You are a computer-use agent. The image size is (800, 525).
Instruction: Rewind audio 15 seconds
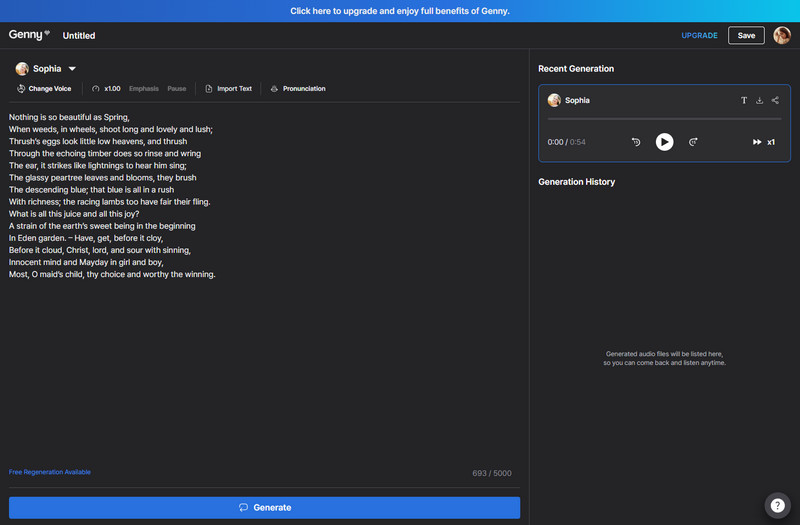(x=636, y=142)
